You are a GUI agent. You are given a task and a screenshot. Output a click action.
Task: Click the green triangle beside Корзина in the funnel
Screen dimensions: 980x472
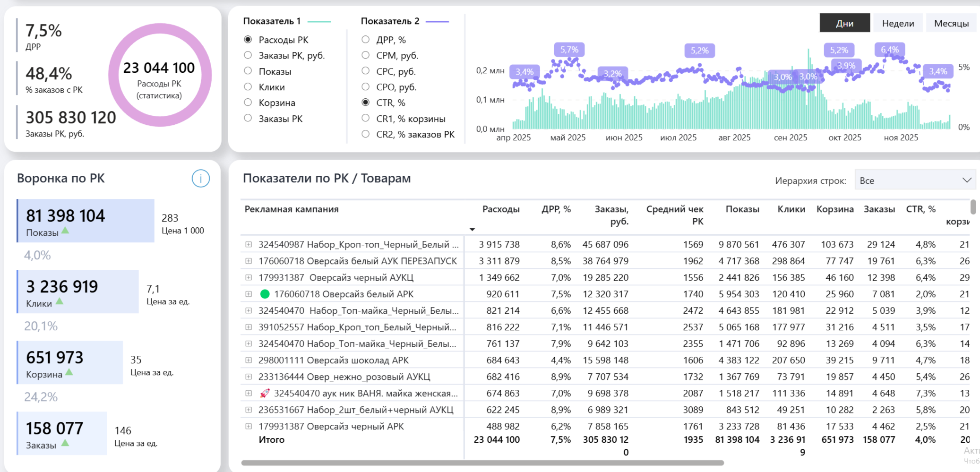click(69, 372)
